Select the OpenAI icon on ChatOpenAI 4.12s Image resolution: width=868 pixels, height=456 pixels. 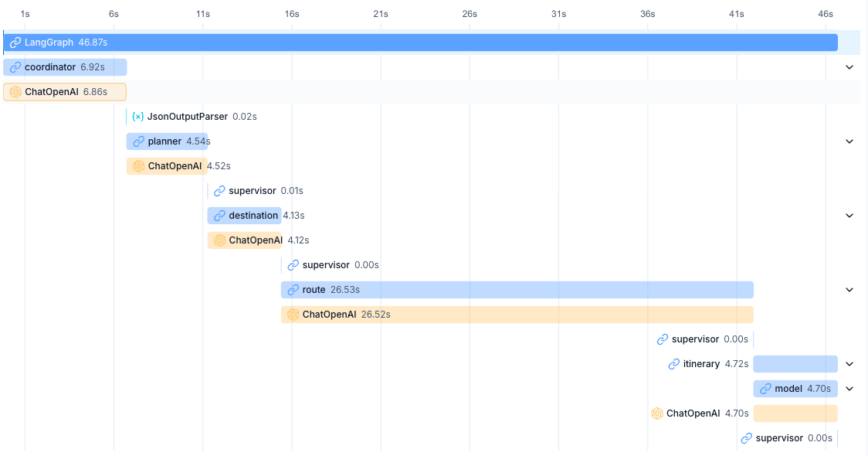coord(220,240)
